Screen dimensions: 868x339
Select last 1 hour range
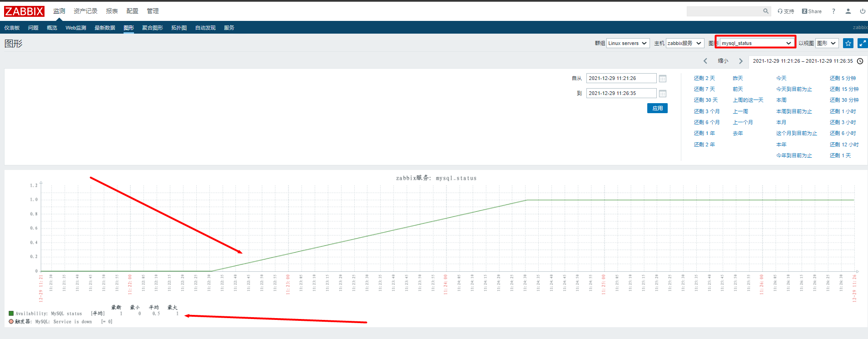(843, 111)
